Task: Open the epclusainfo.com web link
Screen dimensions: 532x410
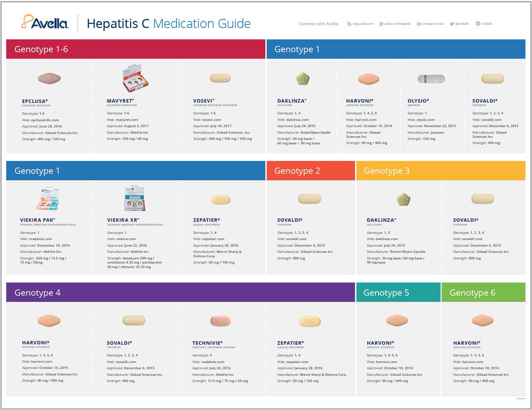Action: click(46, 120)
